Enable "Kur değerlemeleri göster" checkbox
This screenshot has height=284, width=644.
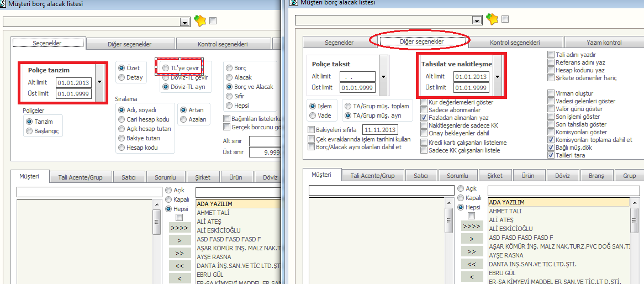(x=424, y=102)
